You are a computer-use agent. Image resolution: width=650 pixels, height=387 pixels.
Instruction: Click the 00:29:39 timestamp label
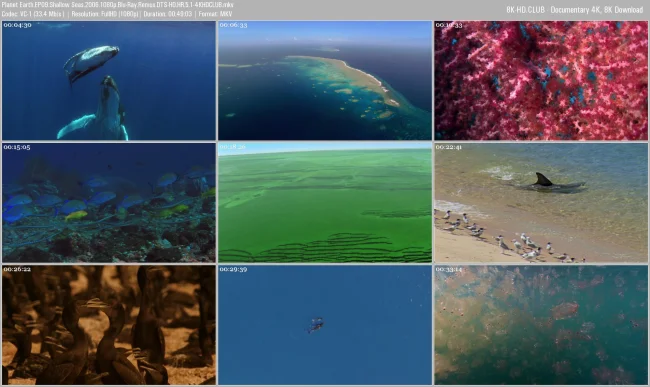(233, 269)
